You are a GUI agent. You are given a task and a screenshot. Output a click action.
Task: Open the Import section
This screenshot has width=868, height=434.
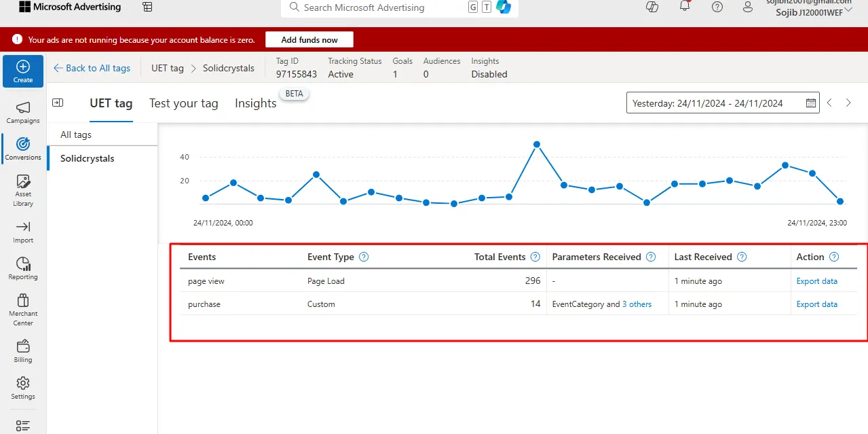23,232
